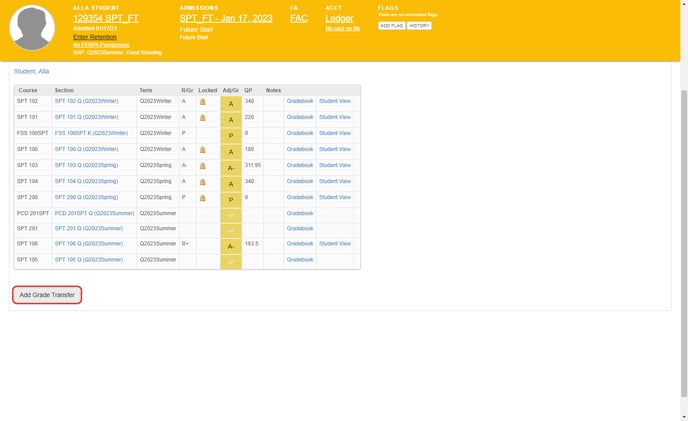Expand adjusted grade dropdown for SPT 201
Image resolution: width=688 pixels, height=421 pixels.
(231, 230)
